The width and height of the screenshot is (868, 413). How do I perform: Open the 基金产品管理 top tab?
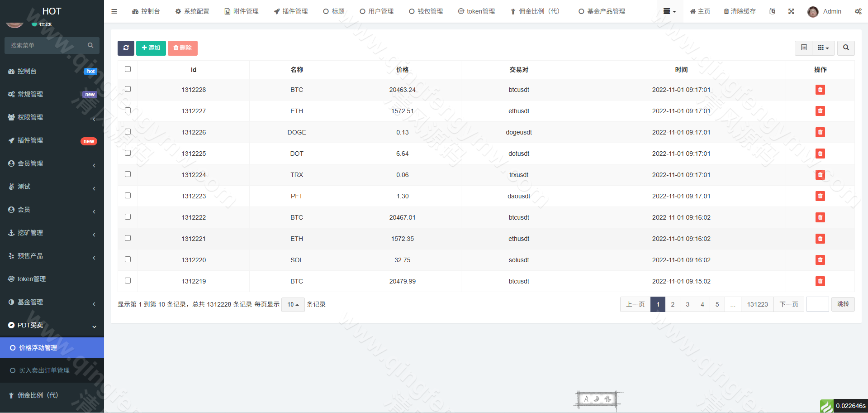click(x=602, y=11)
